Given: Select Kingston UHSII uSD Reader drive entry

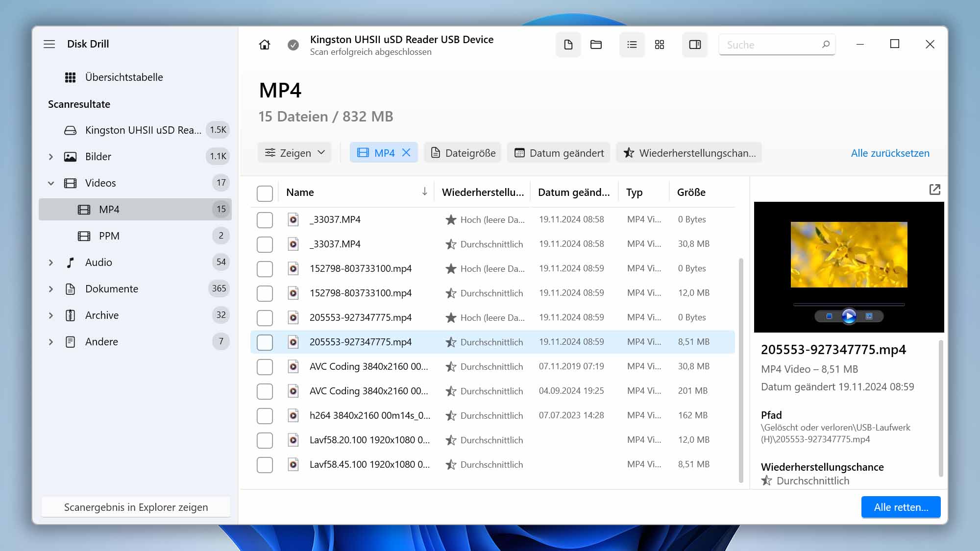Looking at the screenshot, I should (135, 130).
